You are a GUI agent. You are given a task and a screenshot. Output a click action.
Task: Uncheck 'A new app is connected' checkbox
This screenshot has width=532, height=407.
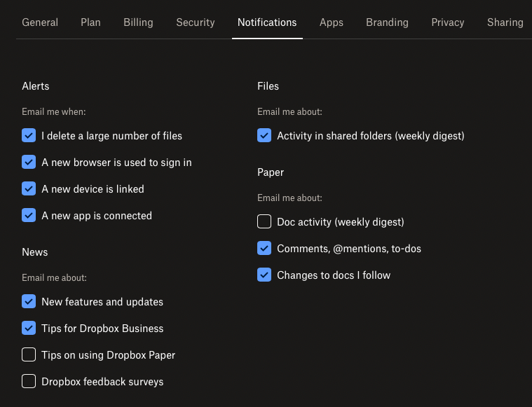(x=29, y=216)
